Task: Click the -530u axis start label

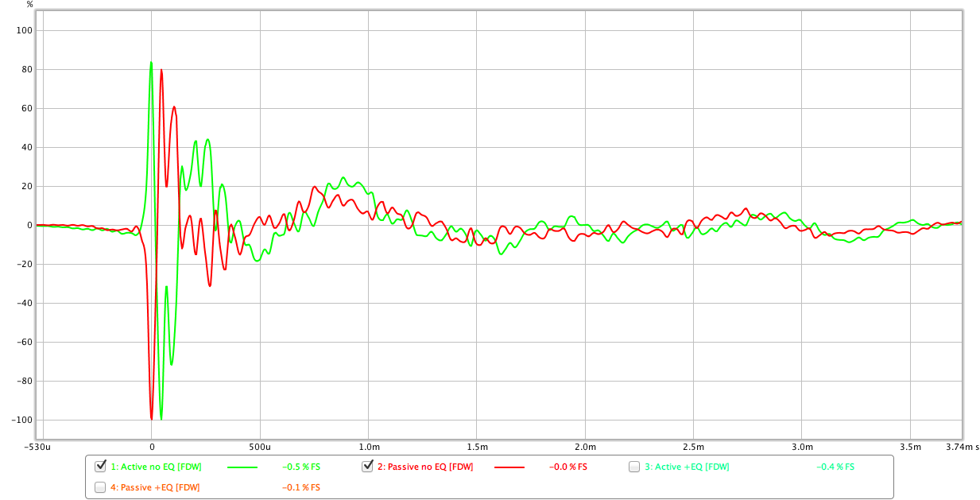Action: [37, 448]
